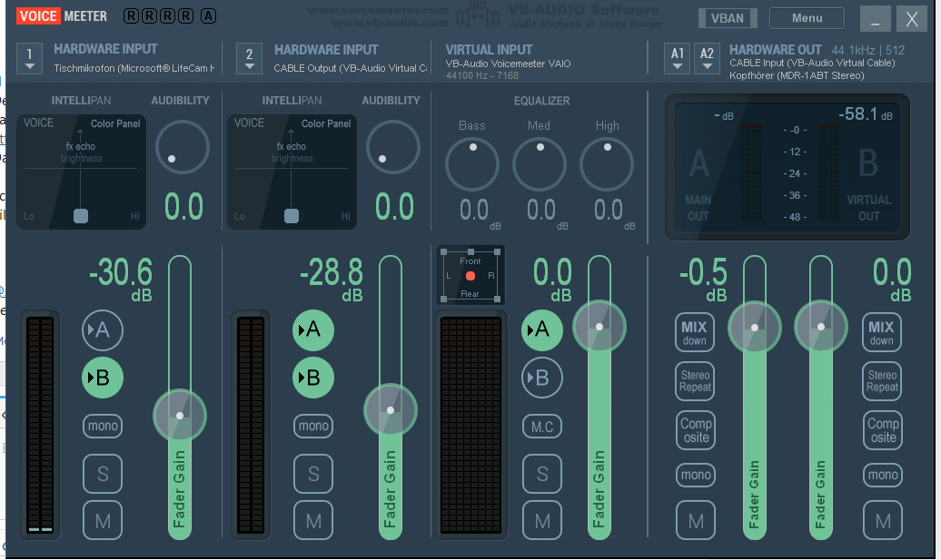Viewport: 941px width, 560px height.
Task: Click the Hardware Input 2 fader knob
Action: point(391,410)
